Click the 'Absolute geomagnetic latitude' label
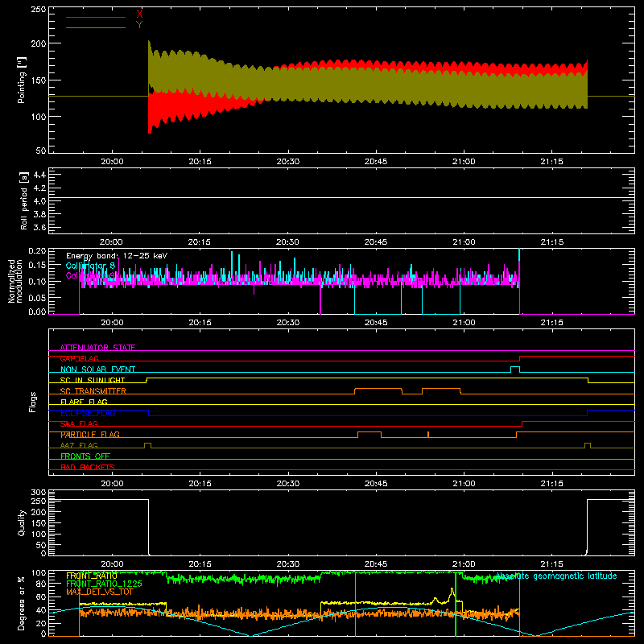Image resolution: width=644 pixels, height=644 pixels. click(x=556, y=576)
